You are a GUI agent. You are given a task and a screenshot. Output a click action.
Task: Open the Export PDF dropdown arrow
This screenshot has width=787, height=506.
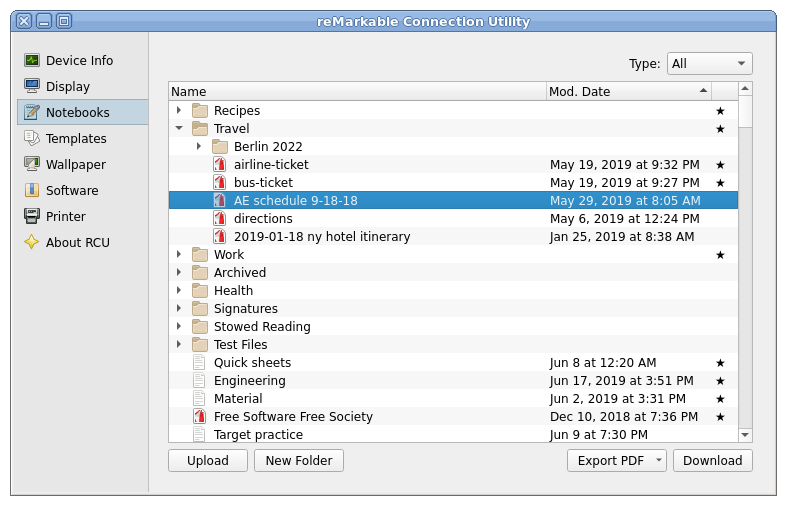pos(659,460)
